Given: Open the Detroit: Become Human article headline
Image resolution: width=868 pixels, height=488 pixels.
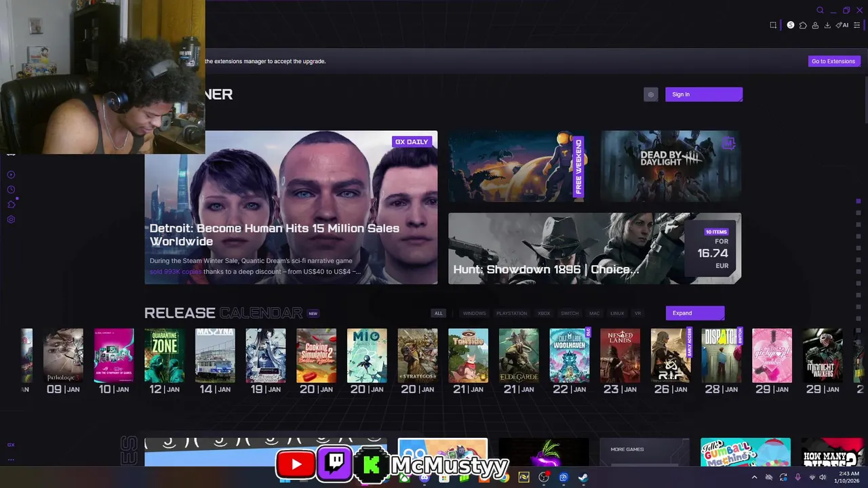Looking at the screenshot, I should pos(275,235).
